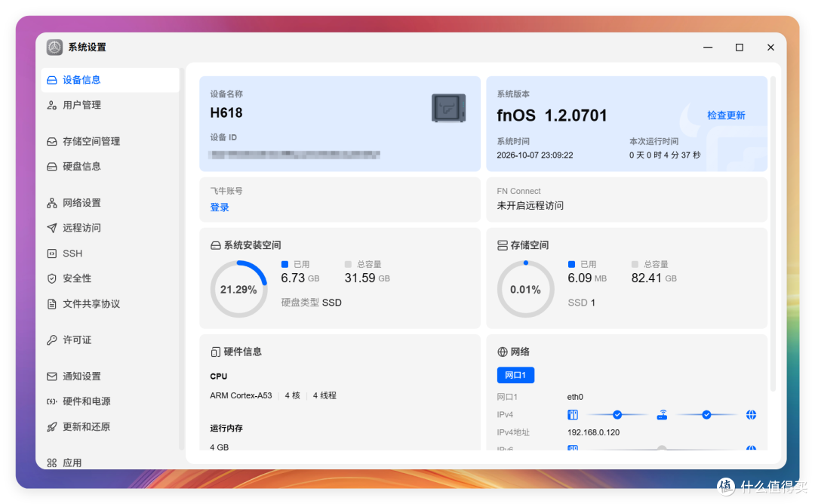Click the version text fnOS 1.2.0701
815x504 pixels.
click(552, 115)
